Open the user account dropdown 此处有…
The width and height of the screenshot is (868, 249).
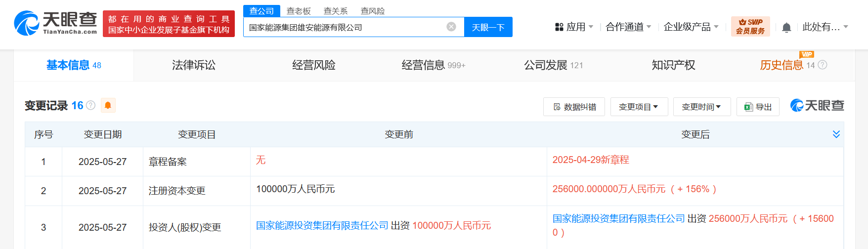(x=825, y=27)
